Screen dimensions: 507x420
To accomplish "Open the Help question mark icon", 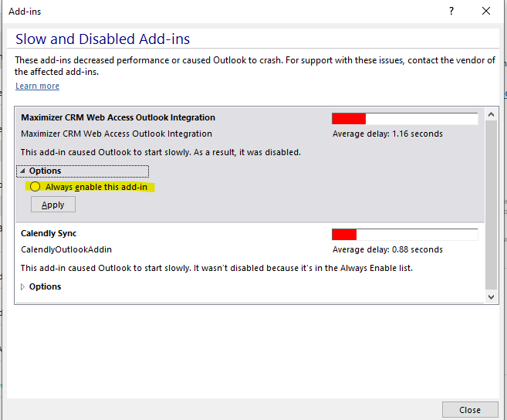I will click(x=451, y=11).
